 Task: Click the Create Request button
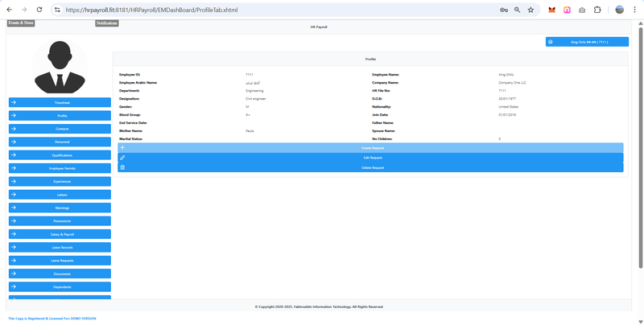[370, 148]
